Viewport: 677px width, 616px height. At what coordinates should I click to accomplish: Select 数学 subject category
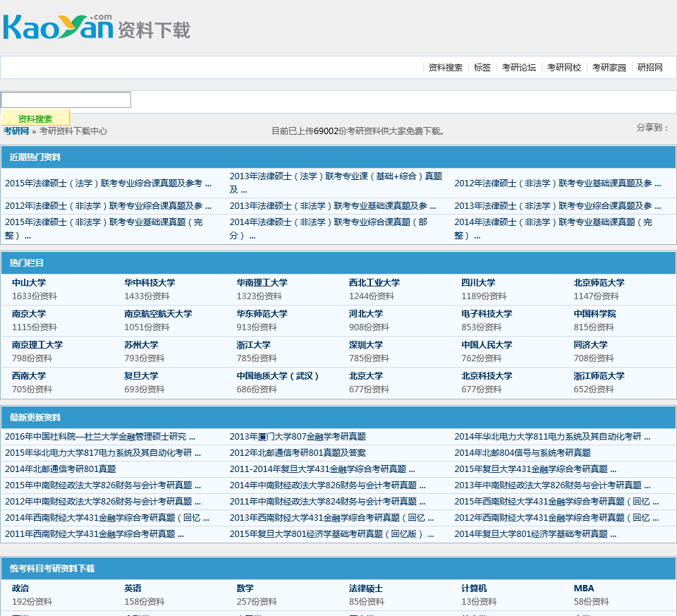point(245,588)
